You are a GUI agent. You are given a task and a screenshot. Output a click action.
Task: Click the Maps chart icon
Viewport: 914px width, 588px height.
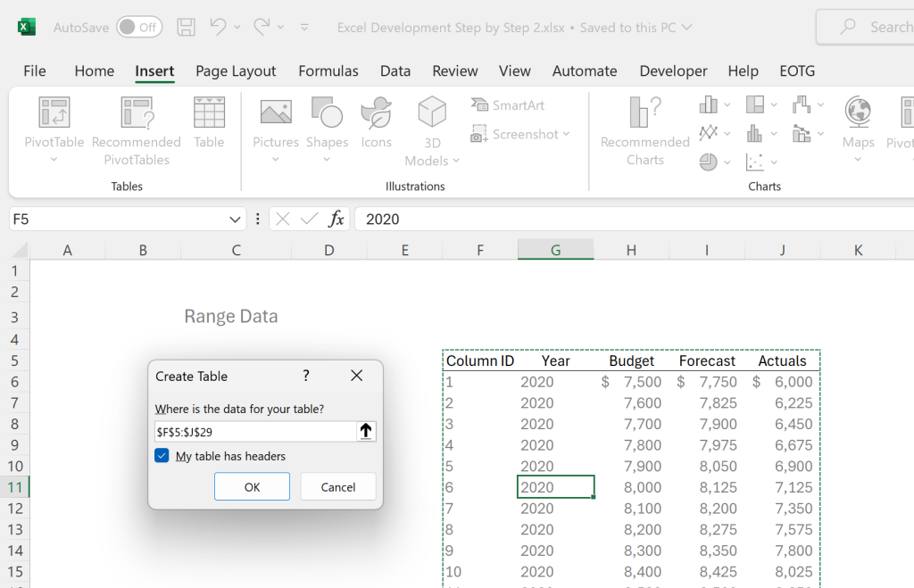pos(858,112)
